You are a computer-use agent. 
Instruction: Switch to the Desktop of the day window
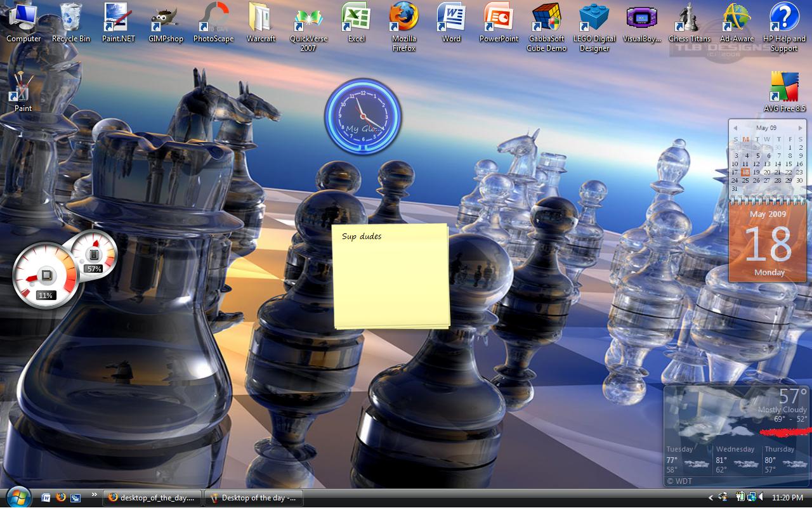254,498
